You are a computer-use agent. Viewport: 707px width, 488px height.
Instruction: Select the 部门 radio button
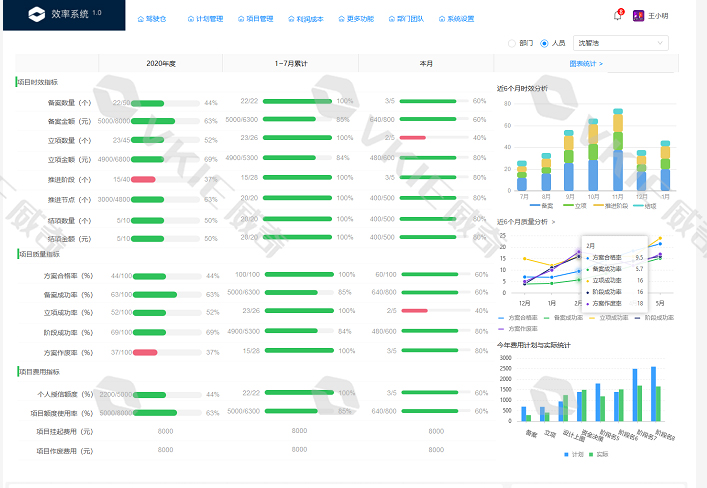[x=512, y=43]
